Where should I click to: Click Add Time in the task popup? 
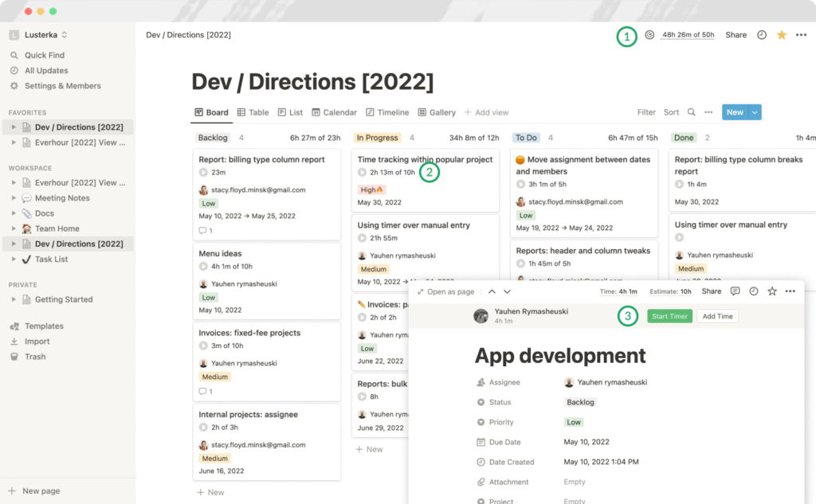[x=719, y=316]
